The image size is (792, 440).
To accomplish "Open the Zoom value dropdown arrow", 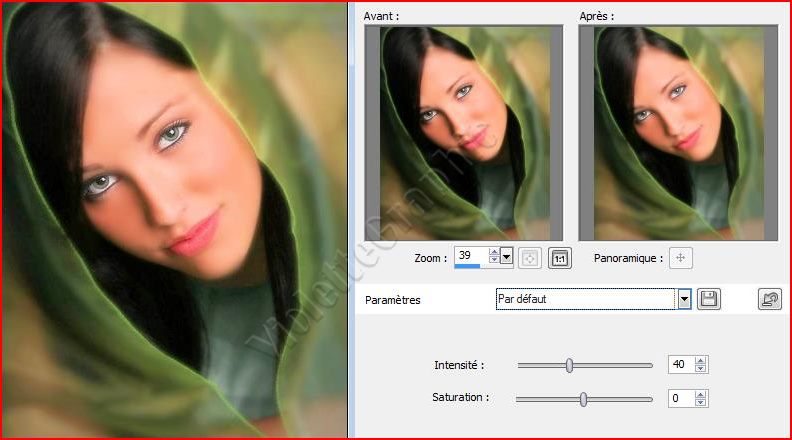I will point(506,257).
